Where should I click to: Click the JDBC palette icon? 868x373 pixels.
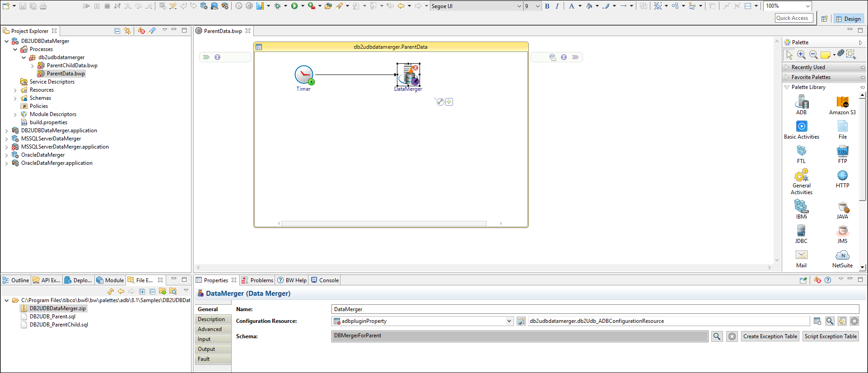tap(801, 231)
